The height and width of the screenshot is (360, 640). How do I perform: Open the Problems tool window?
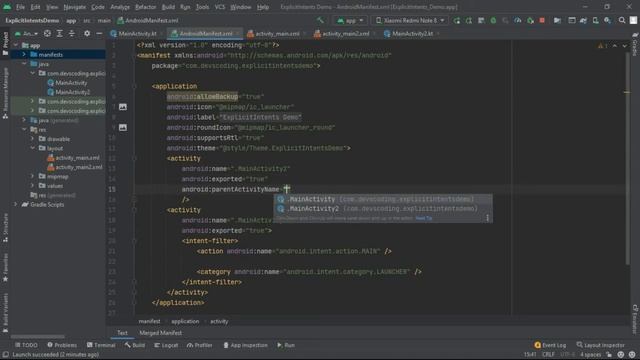pyautogui.click(x=62, y=345)
